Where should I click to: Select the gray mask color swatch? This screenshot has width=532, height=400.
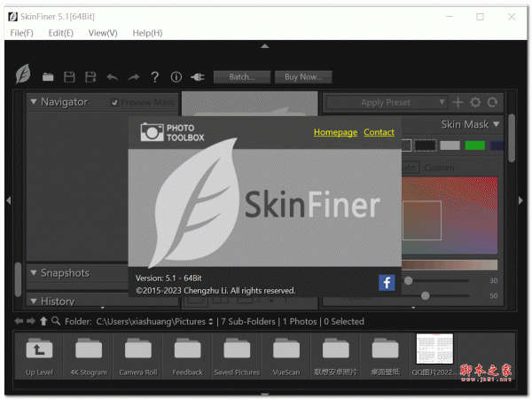[x=450, y=145]
